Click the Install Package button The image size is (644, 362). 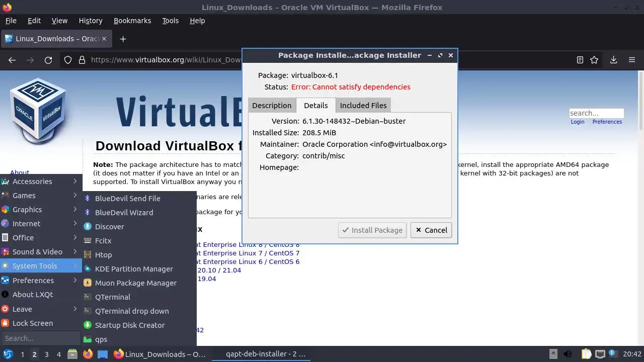point(372,230)
